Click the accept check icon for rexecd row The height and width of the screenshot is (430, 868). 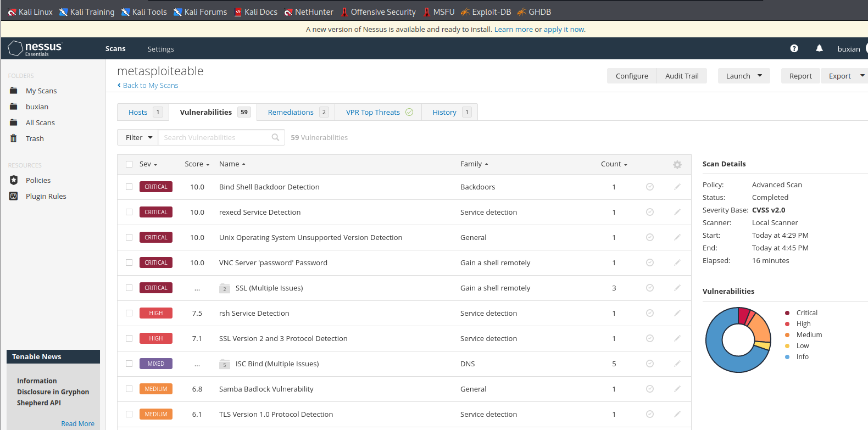click(650, 212)
